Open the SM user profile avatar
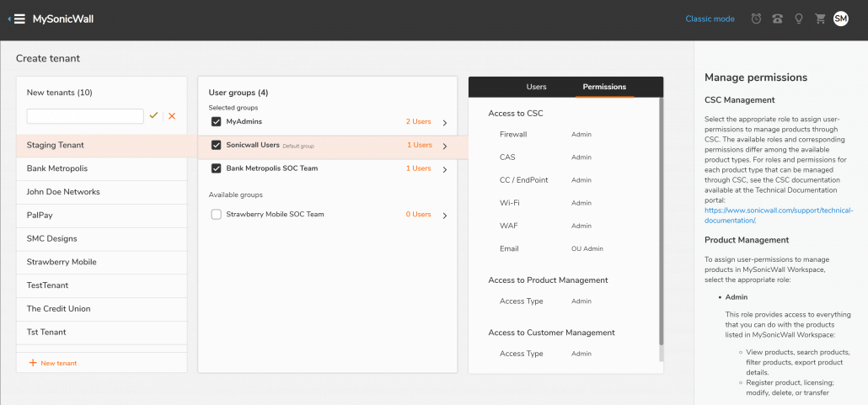Image resolution: width=868 pixels, height=405 pixels. tap(840, 19)
